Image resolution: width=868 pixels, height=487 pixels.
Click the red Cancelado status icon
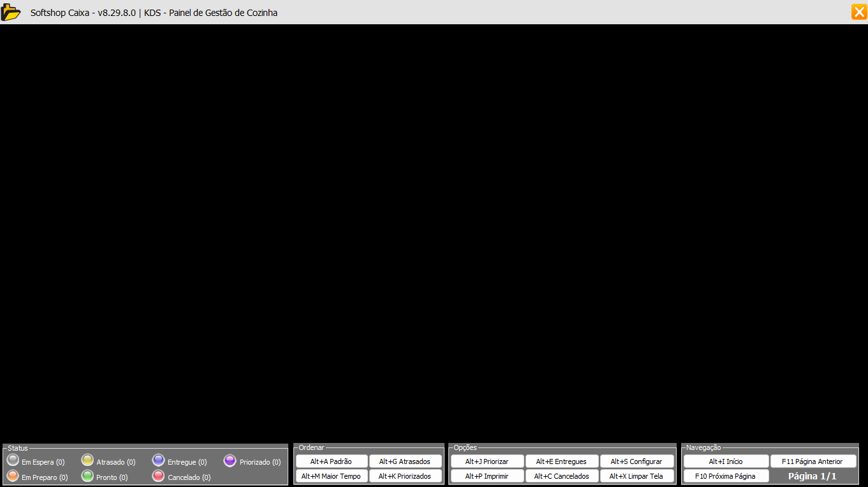point(159,476)
